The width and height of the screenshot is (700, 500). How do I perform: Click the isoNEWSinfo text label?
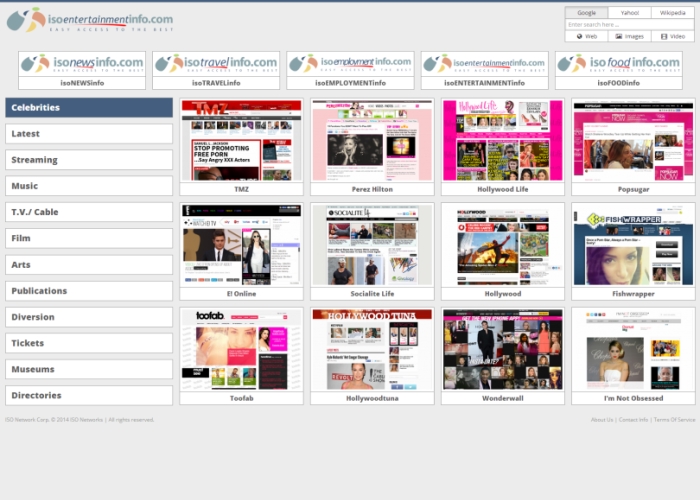pos(82,83)
